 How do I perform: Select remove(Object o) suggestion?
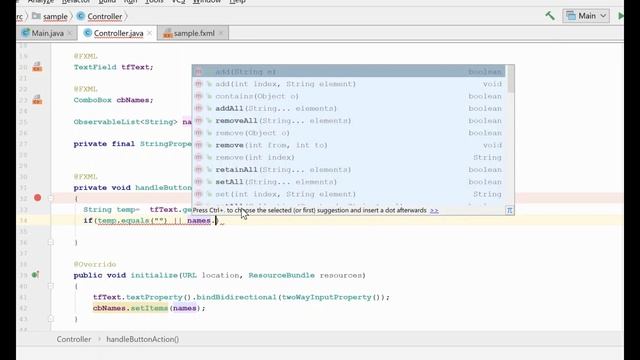pos(349,133)
